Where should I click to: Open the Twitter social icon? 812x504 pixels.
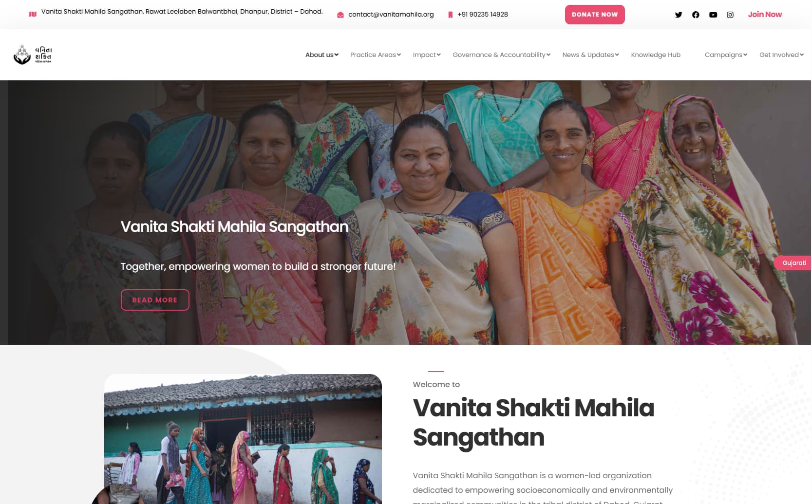[679, 15]
